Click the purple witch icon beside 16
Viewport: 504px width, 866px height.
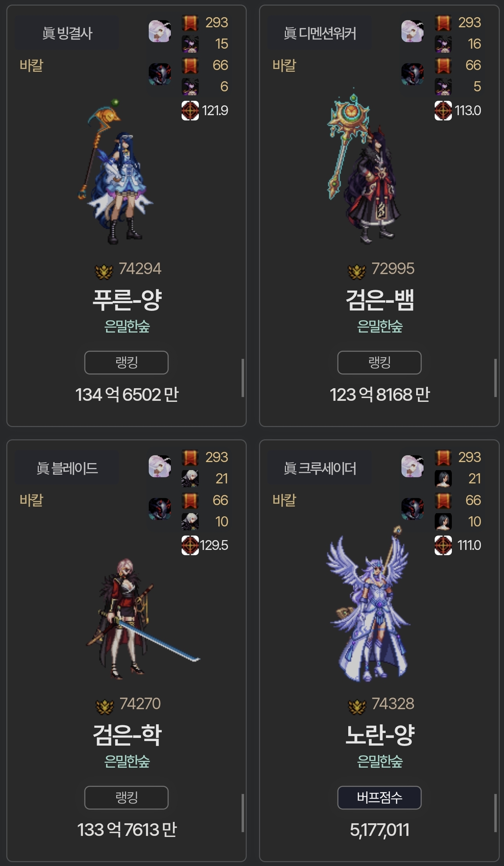tap(443, 44)
